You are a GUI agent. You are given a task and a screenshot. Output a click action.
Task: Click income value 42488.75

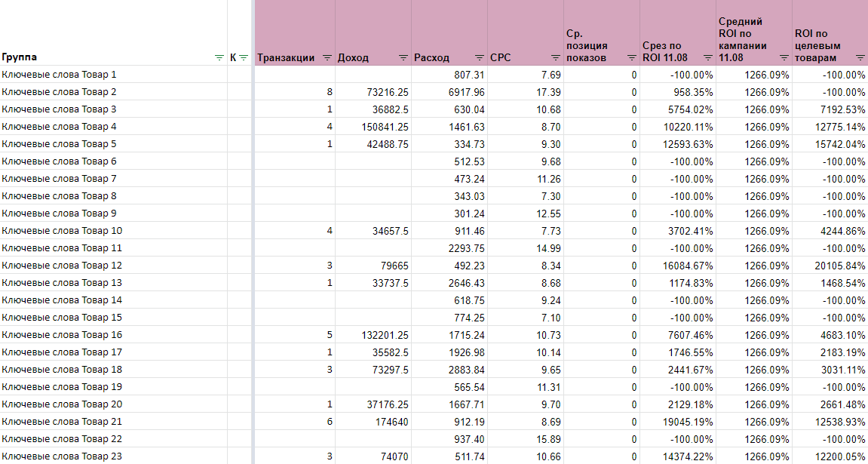387,144
